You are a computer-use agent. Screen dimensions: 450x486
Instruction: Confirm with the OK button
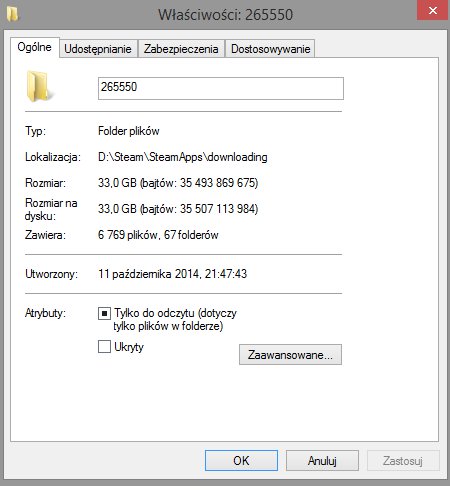point(241,460)
